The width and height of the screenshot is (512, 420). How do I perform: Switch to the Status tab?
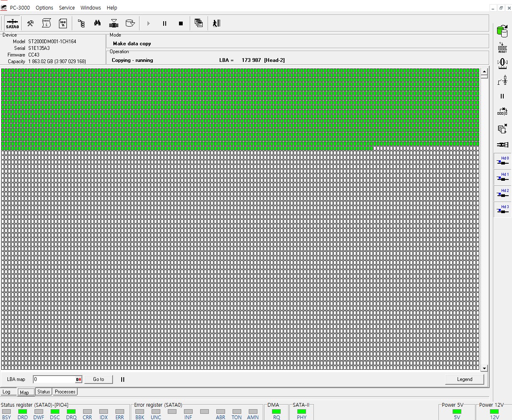point(44,392)
